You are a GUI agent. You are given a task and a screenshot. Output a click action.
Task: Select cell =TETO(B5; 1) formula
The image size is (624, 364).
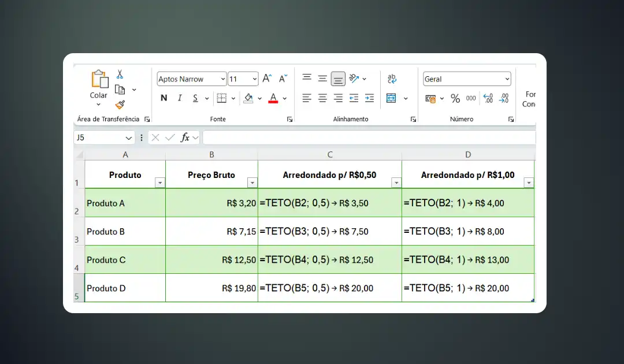coord(468,288)
